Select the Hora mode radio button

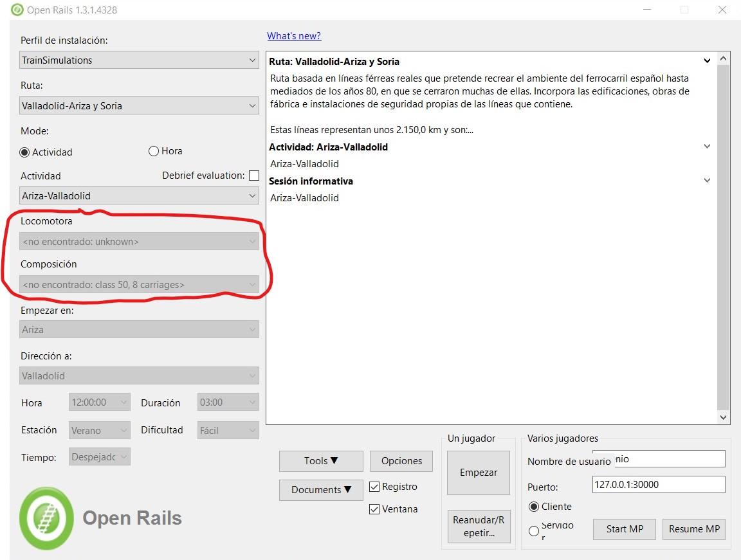coord(154,151)
